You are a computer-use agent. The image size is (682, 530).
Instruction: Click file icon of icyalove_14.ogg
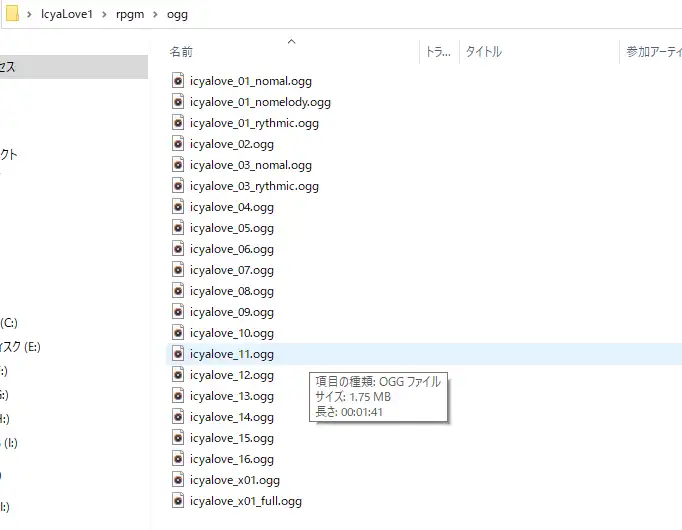(178, 417)
